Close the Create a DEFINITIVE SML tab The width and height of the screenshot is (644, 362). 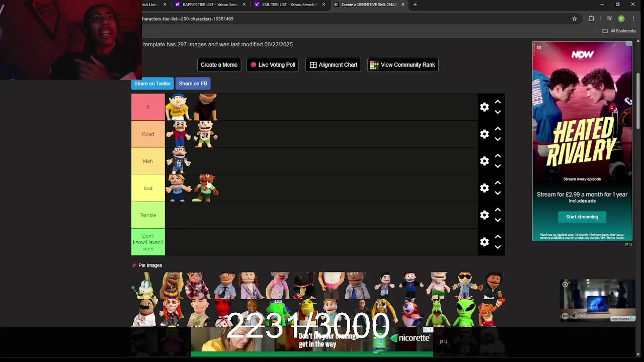pos(403,5)
